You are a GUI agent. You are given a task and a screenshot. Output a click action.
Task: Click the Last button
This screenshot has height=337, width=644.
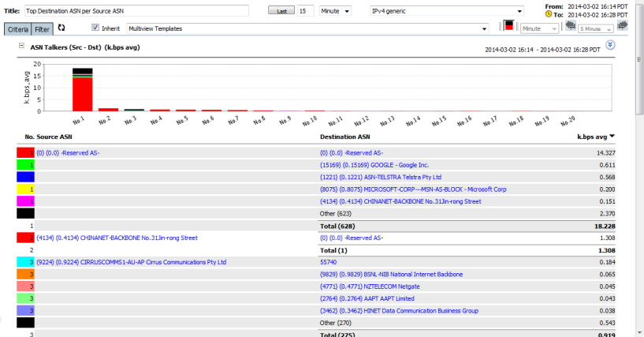pos(281,11)
